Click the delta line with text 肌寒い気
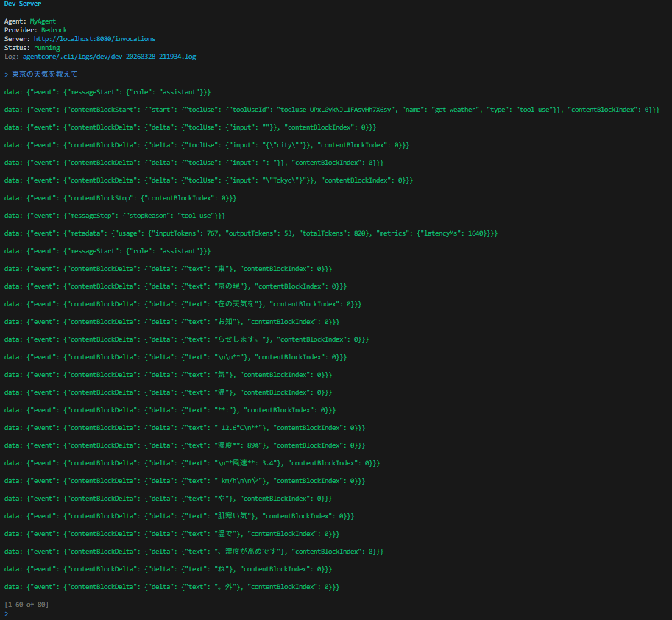 click(179, 516)
